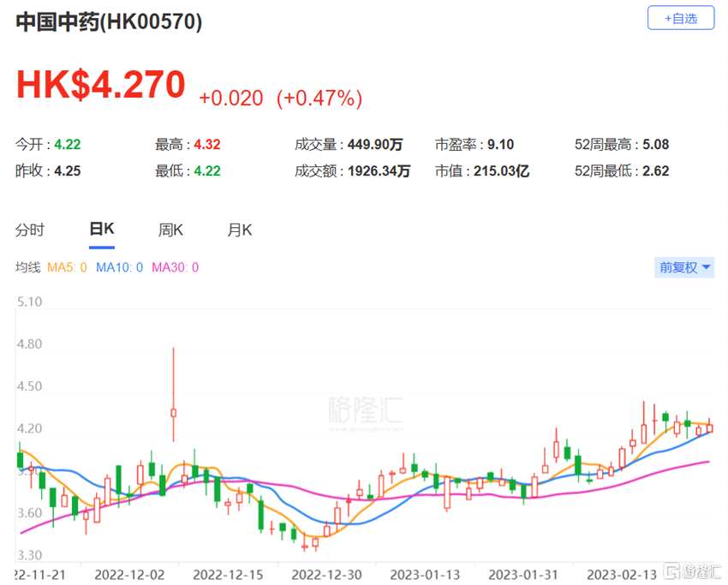Viewport: 728px width, 585px height.
Task: Click the x-axis date 2023-01-13
Action: point(425,575)
